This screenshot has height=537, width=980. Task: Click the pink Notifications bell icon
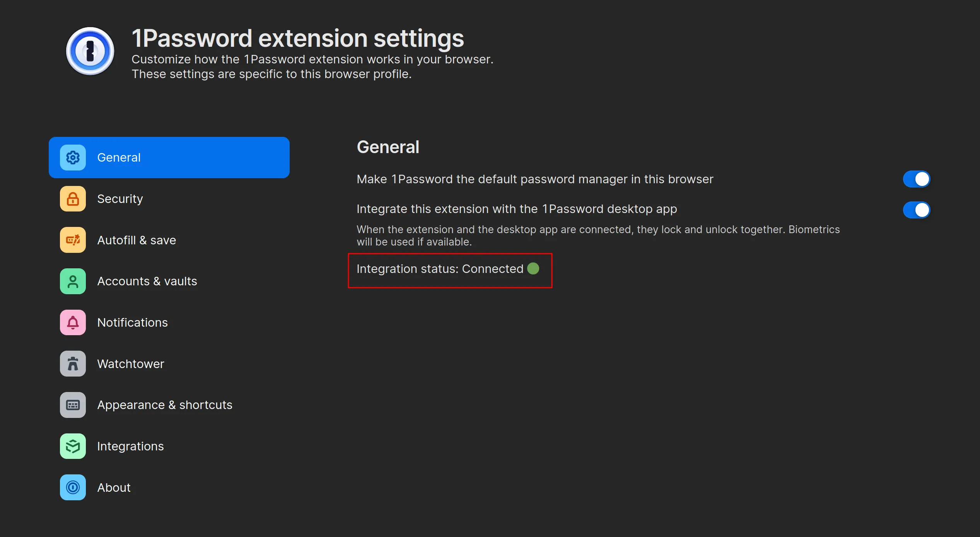tap(73, 322)
